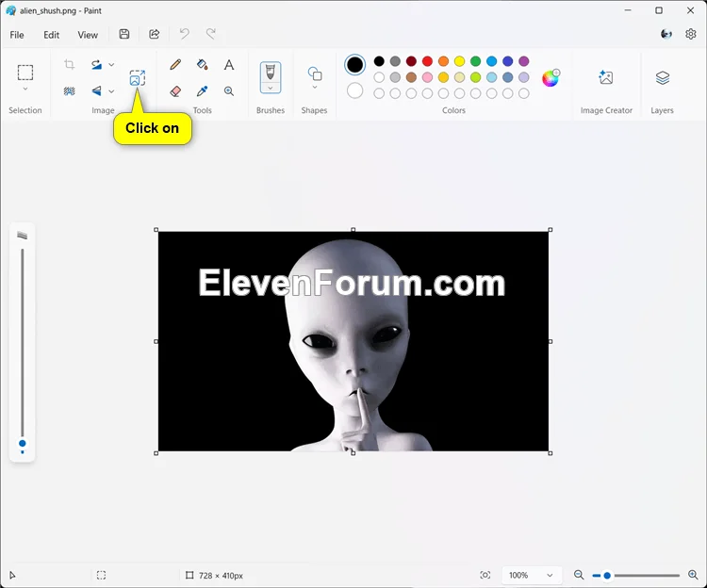Pick the light blue color swatch
This screenshot has height=588, width=707.
click(x=492, y=77)
